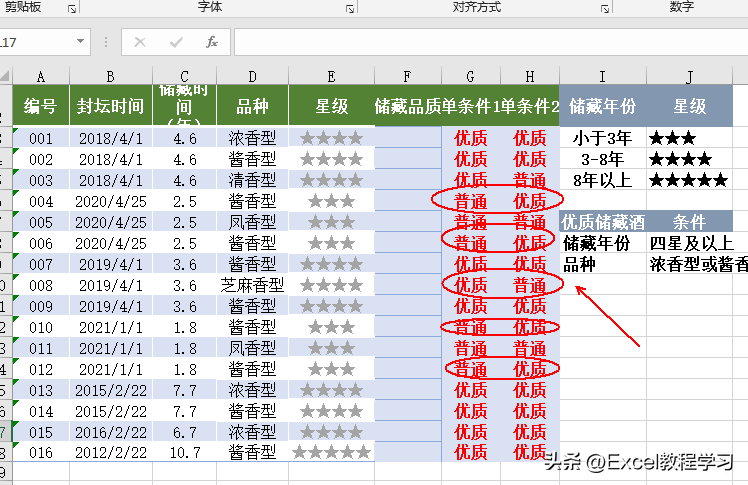Click the 10.7 storage years cell
This screenshot has width=748, height=485.
(185, 452)
